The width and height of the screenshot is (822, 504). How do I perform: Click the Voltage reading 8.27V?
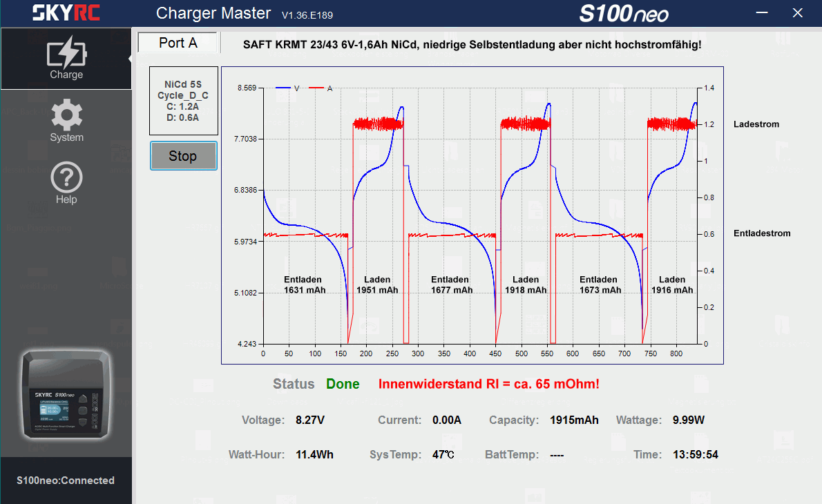[310, 420]
